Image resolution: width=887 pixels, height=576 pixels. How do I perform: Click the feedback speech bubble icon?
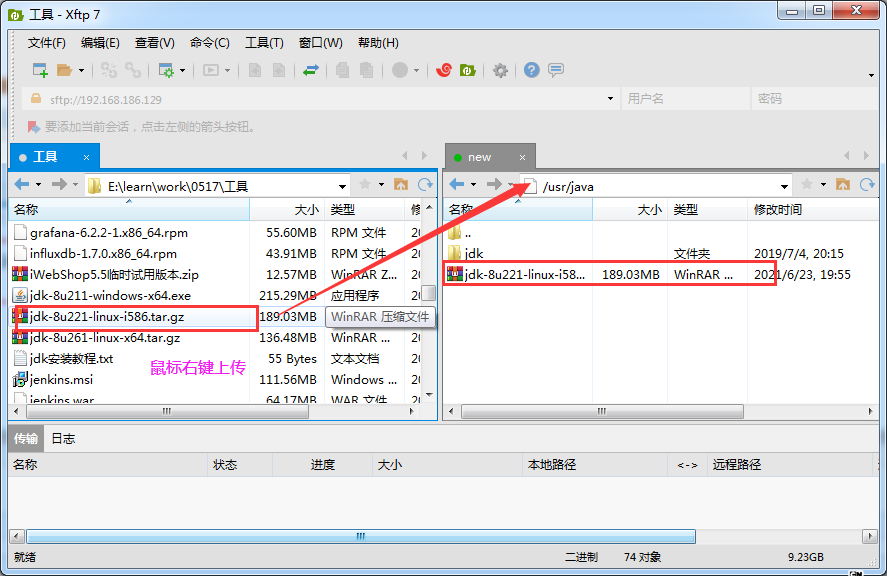tap(556, 70)
